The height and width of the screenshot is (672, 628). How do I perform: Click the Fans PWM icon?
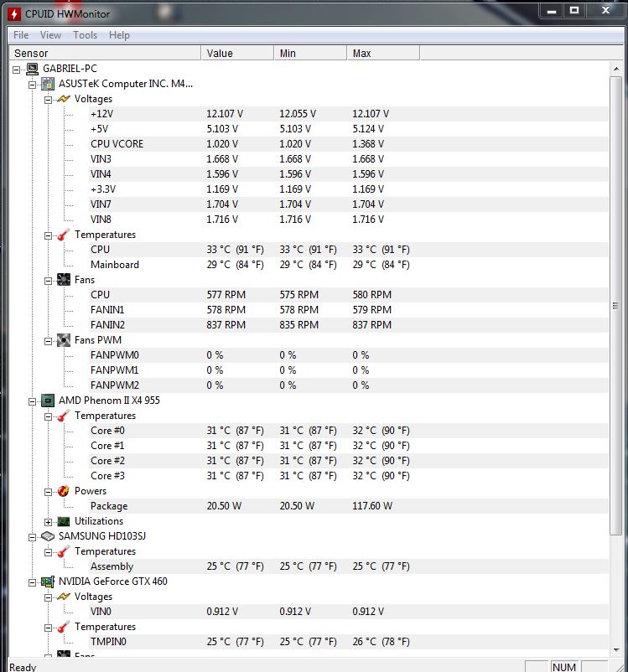click(x=64, y=340)
